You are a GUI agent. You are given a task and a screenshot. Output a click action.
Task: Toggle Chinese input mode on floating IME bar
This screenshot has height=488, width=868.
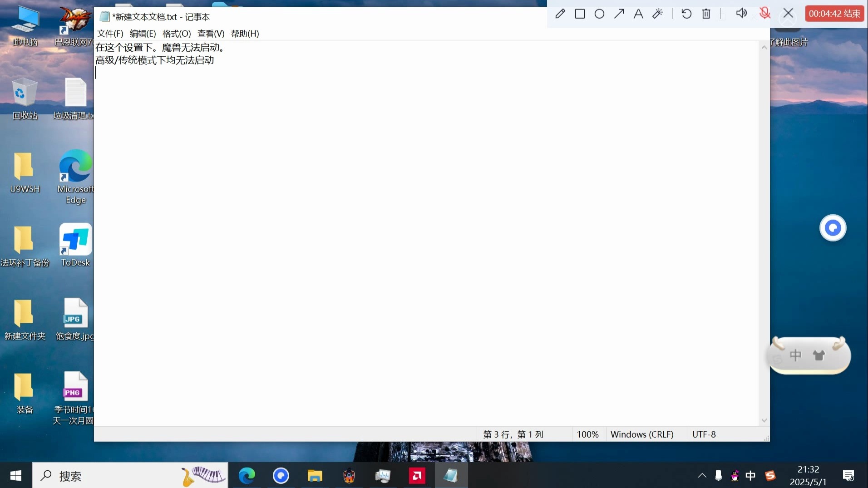click(795, 355)
